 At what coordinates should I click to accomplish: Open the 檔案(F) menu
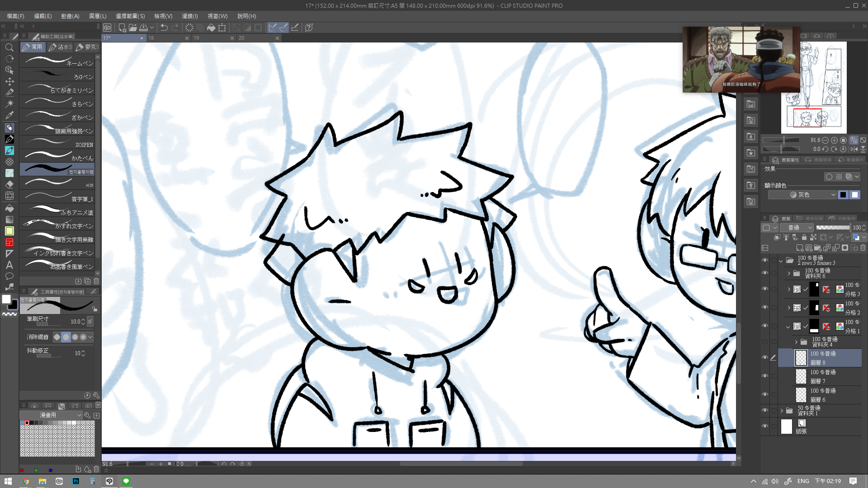(16, 16)
